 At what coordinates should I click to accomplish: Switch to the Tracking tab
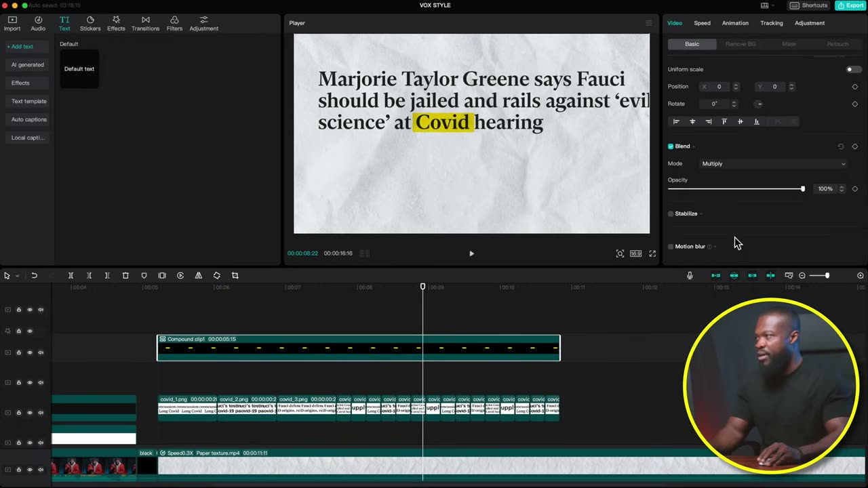(x=771, y=23)
